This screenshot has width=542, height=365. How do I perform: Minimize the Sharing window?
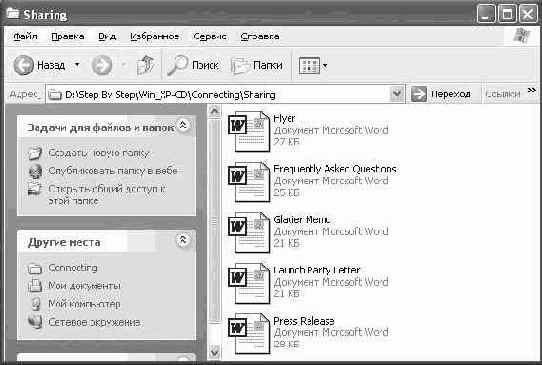(x=485, y=15)
